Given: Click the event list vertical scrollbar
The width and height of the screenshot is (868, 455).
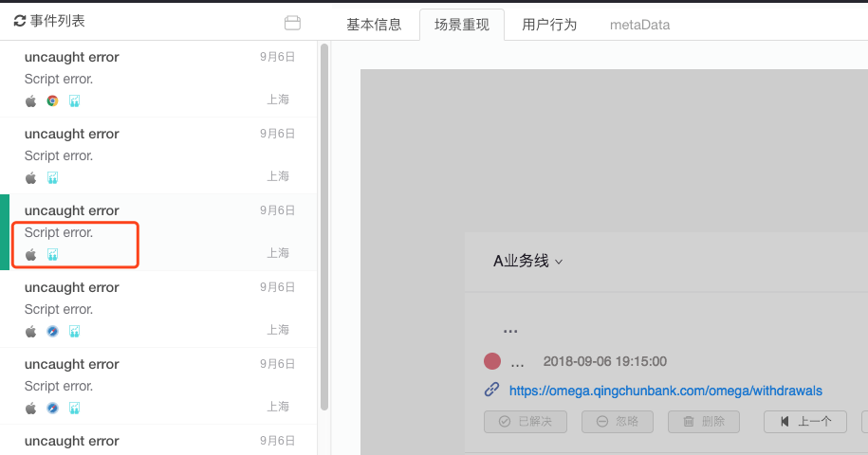Looking at the screenshot, I should [324, 227].
